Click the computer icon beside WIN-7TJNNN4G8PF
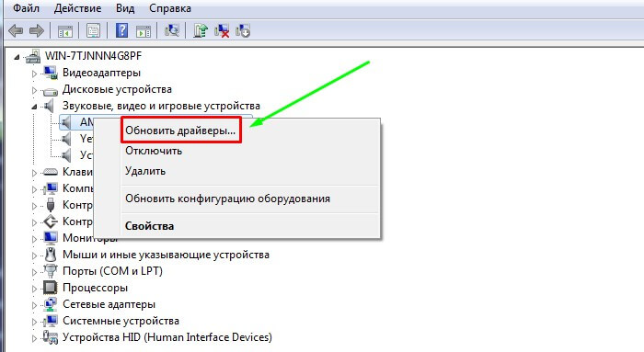 [33, 56]
